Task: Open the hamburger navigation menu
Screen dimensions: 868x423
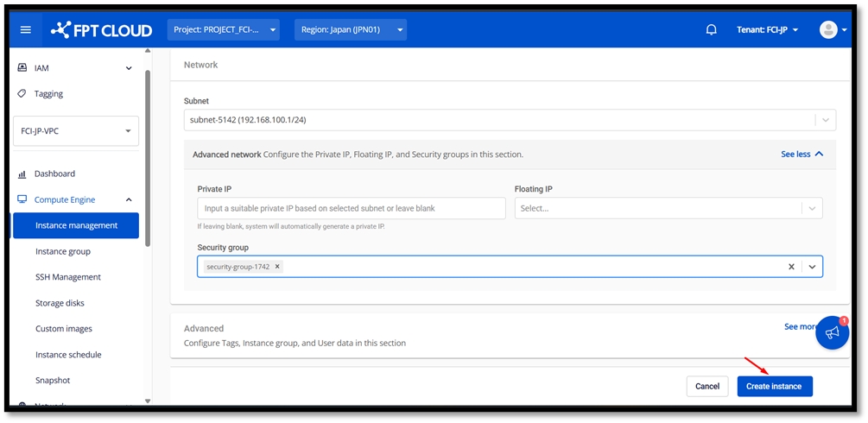Action: point(25,30)
